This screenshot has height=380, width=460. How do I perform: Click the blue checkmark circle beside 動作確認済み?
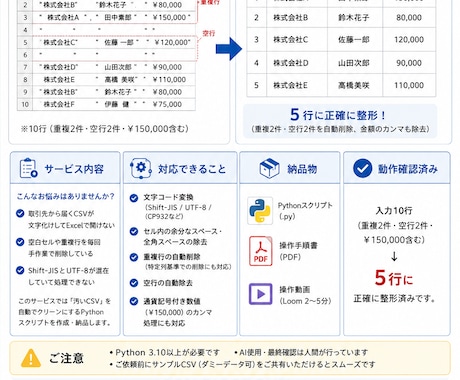coord(362,168)
